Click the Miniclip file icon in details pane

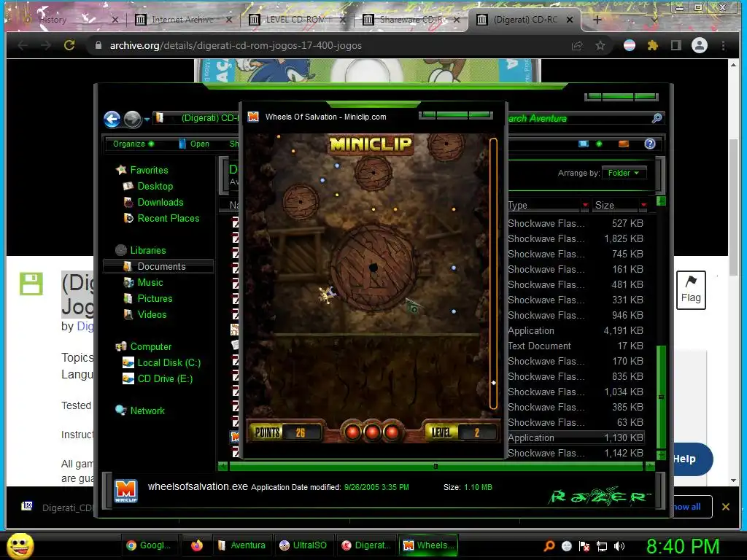coord(125,491)
